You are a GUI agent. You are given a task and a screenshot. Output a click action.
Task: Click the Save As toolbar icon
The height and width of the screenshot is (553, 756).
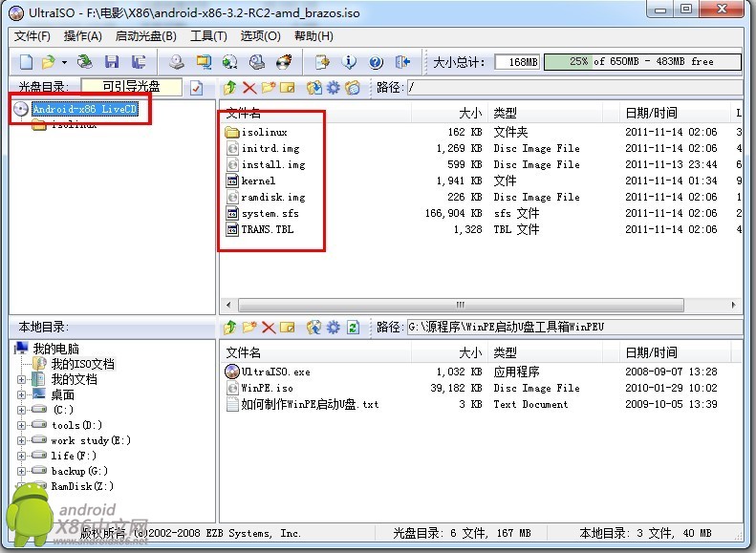139,62
